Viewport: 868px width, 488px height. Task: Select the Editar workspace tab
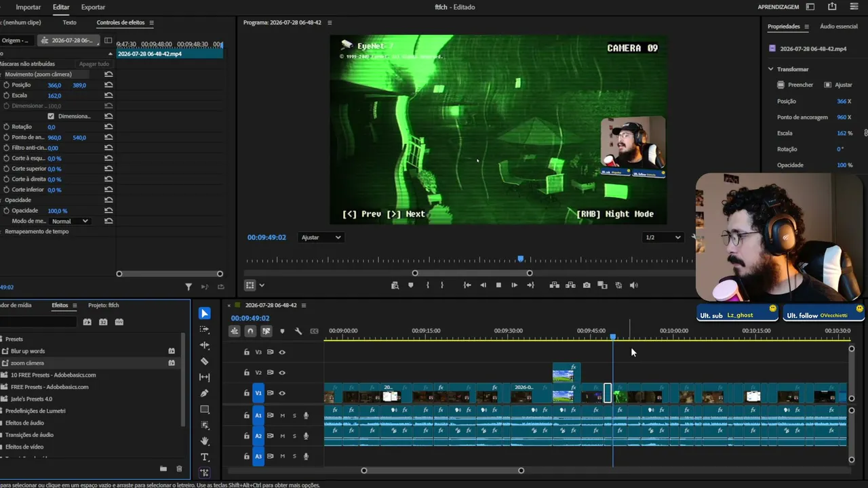point(61,7)
